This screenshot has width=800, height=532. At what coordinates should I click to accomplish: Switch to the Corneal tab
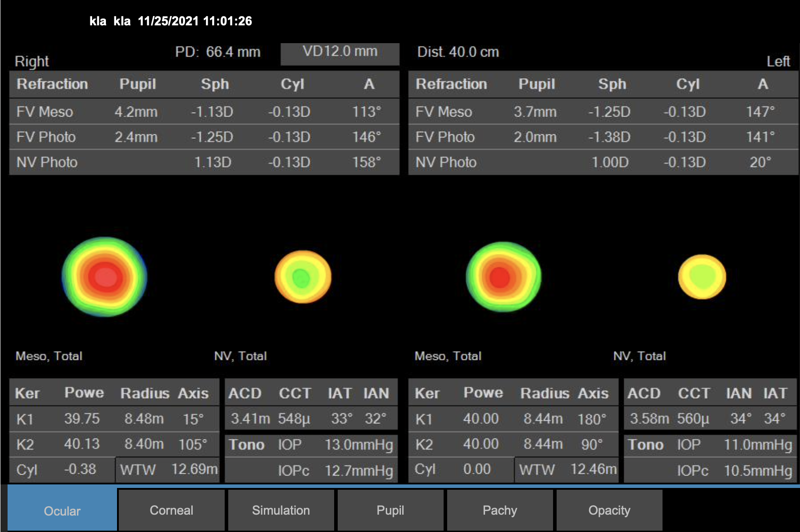171,510
